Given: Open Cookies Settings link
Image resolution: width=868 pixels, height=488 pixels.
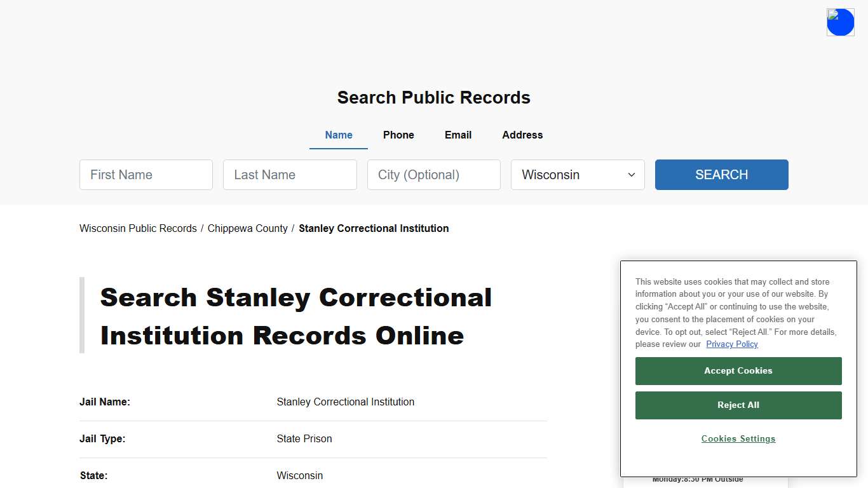Looking at the screenshot, I should click(x=738, y=438).
